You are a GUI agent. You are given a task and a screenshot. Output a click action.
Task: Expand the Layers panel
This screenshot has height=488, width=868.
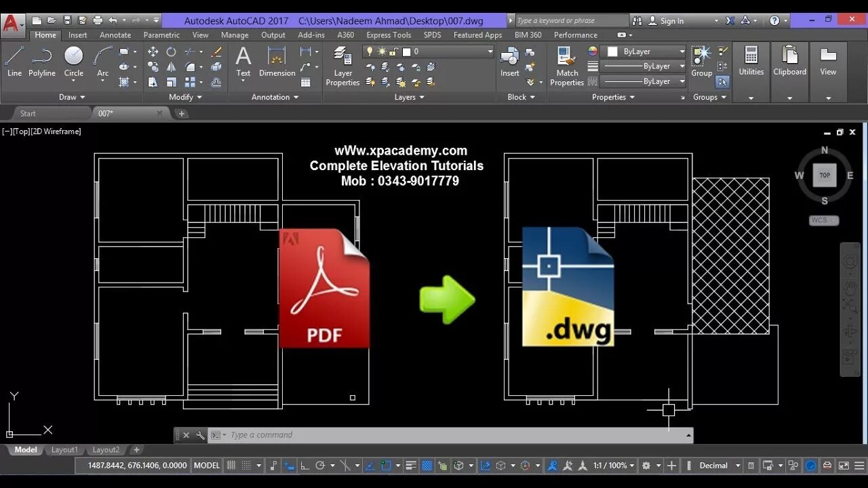click(409, 97)
